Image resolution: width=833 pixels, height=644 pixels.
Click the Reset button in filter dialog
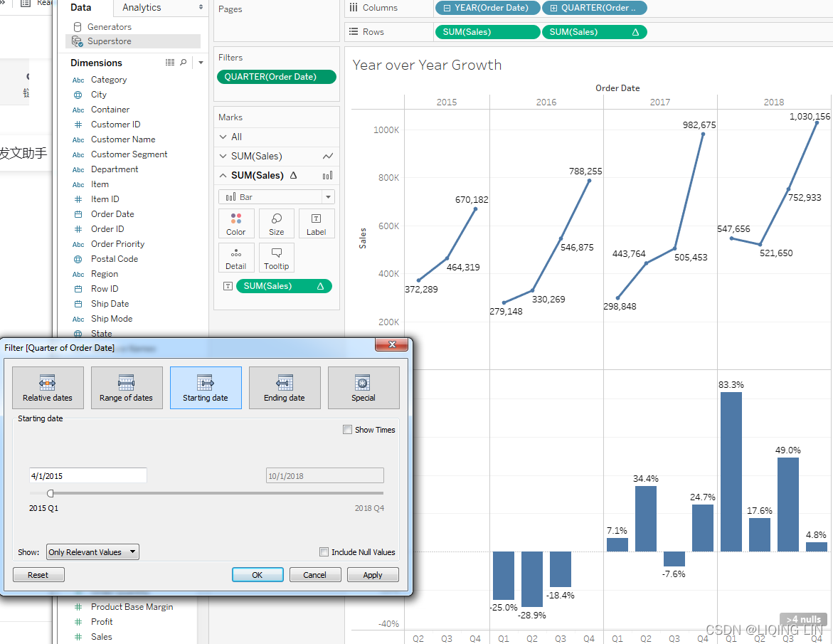38,575
